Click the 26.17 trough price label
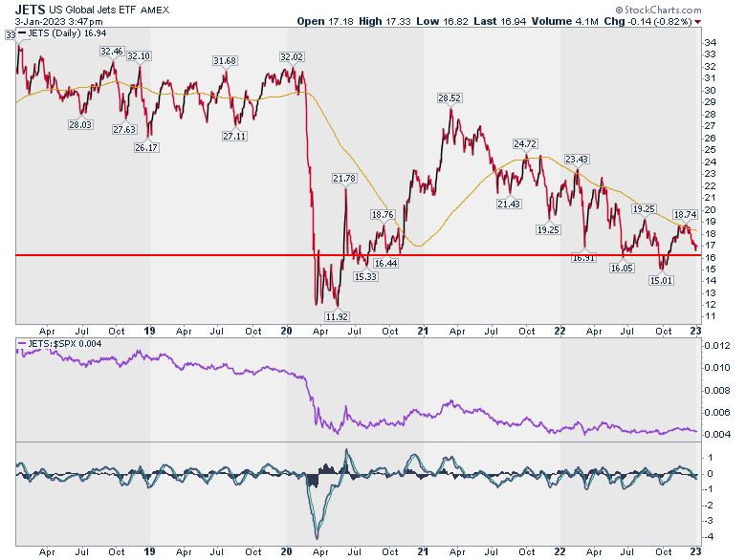 146,147
